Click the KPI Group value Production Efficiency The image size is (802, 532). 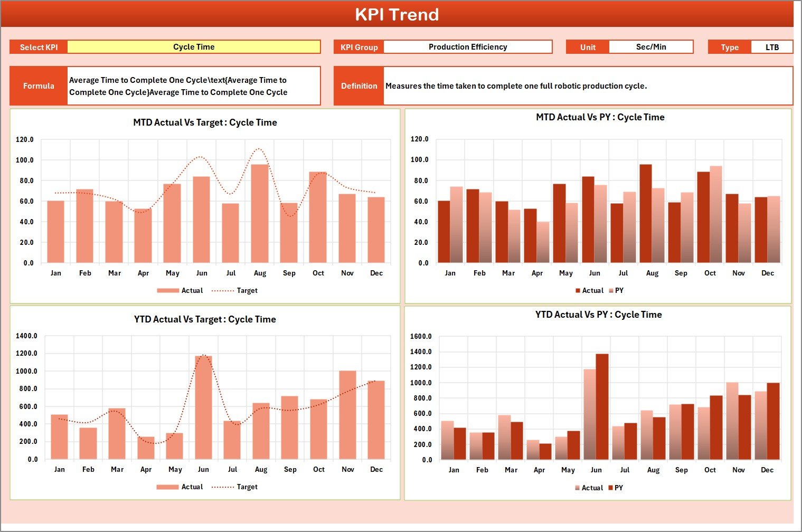(x=468, y=46)
